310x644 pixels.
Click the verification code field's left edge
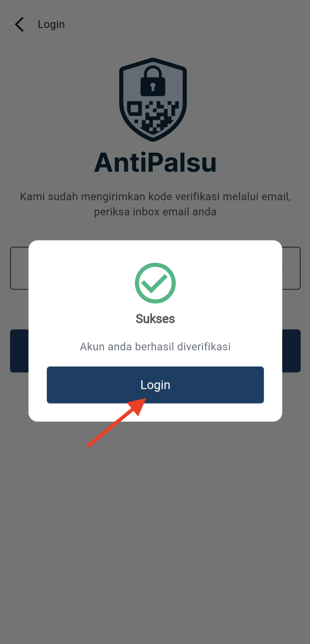[19, 268]
